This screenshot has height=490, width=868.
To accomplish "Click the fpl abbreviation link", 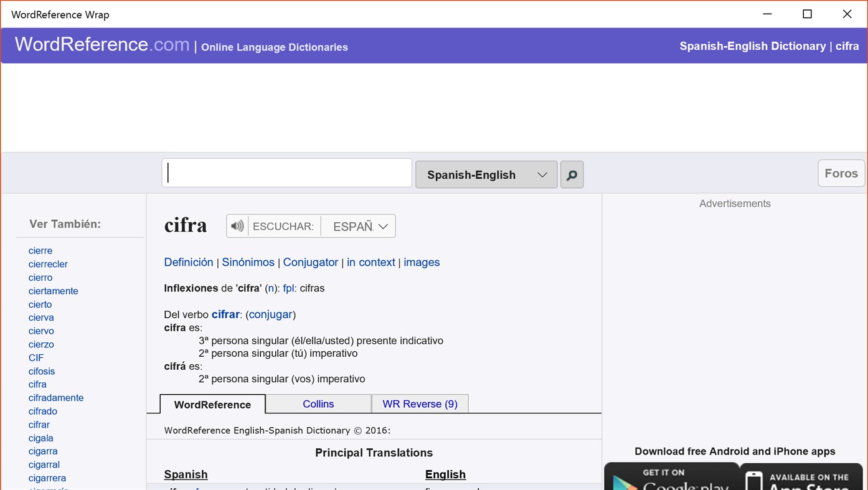I will click(x=288, y=288).
